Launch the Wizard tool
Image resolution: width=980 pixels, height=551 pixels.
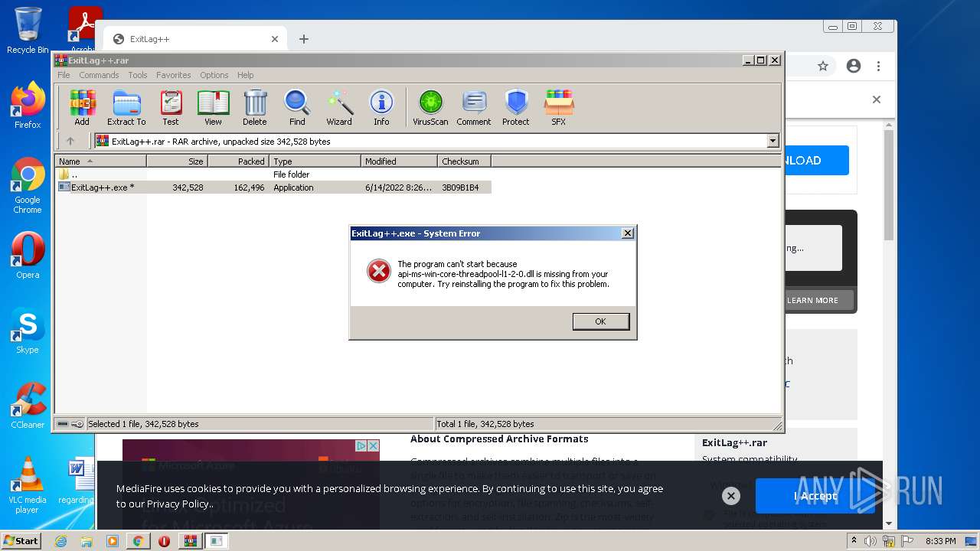pos(339,107)
